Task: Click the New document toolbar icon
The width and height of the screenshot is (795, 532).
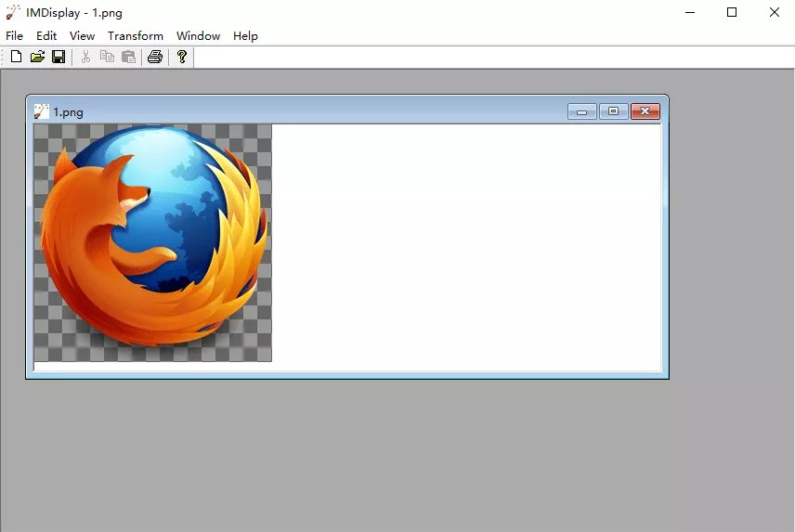Action: click(16, 57)
